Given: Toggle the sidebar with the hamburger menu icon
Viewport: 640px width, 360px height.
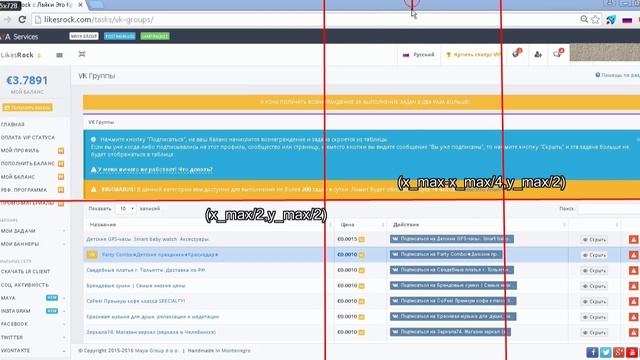Looking at the screenshot, I should pos(60,55).
